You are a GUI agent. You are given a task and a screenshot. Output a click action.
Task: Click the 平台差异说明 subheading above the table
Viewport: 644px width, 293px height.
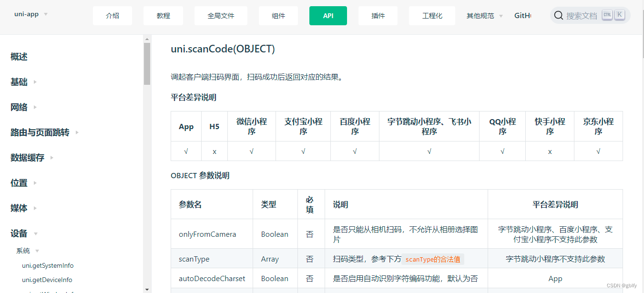click(x=194, y=98)
